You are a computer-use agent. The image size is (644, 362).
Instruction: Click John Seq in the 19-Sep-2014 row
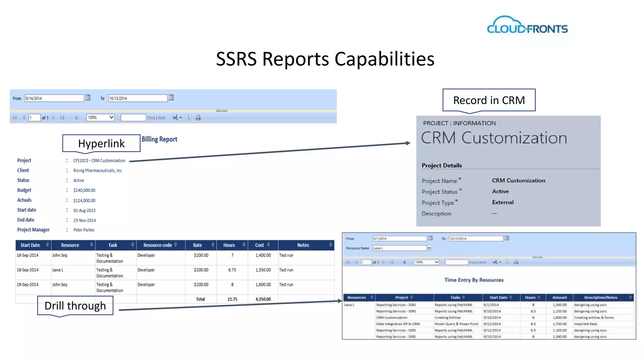[x=59, y=284]
